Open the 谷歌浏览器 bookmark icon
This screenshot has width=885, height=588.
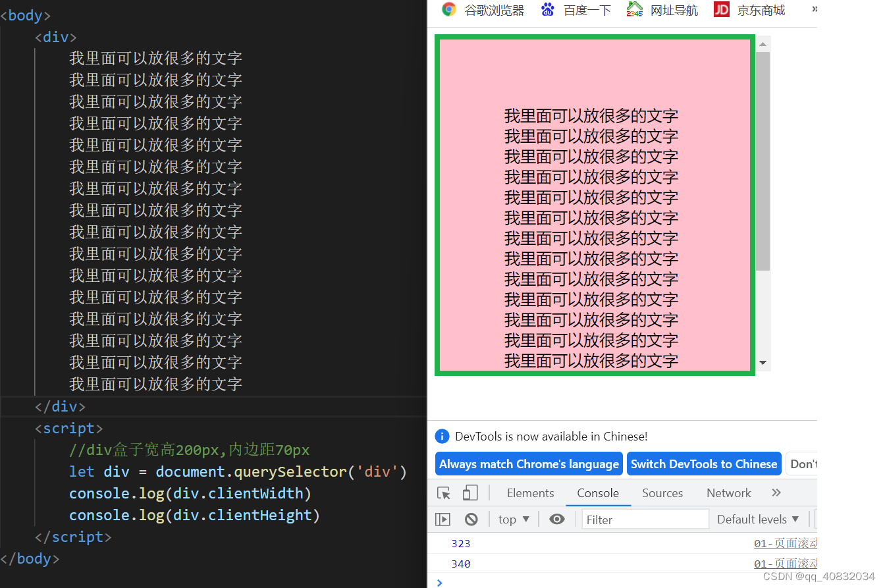click(449, 10)
